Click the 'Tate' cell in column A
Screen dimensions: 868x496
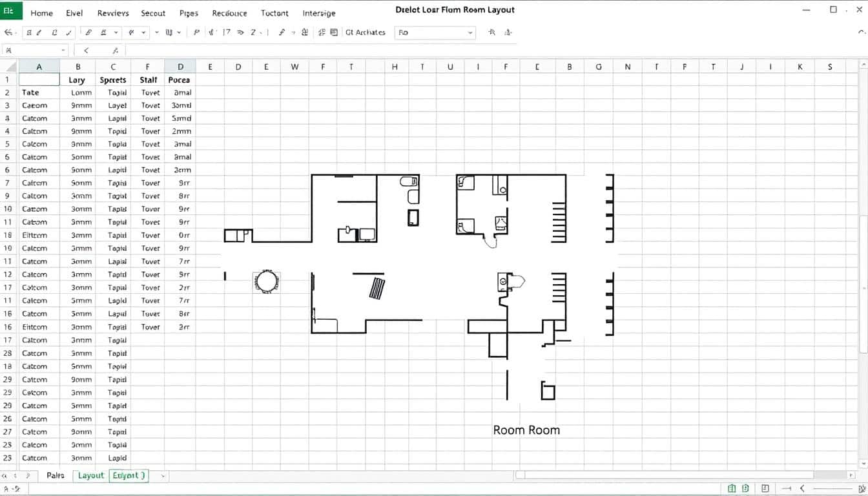pyautogui.click(x=39, y=92)
